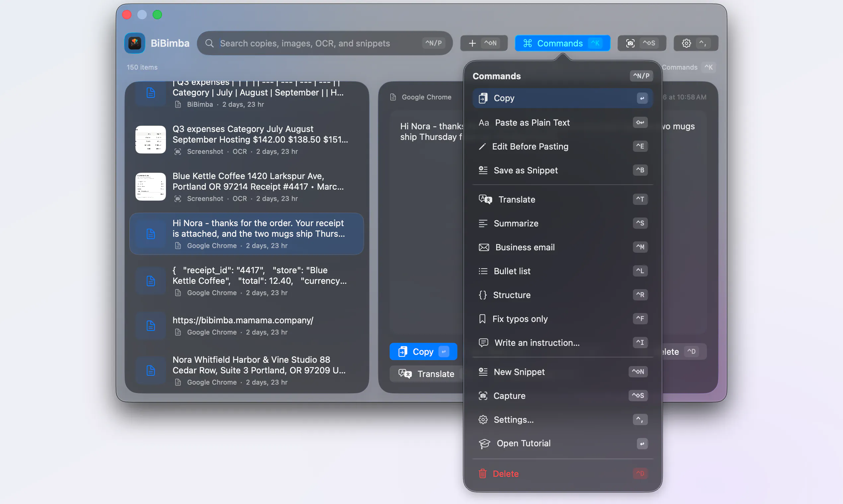The image size is (843, 504).
Task: Click the Aa icon beside Paste as Plain Text
Action: (484, 123)
